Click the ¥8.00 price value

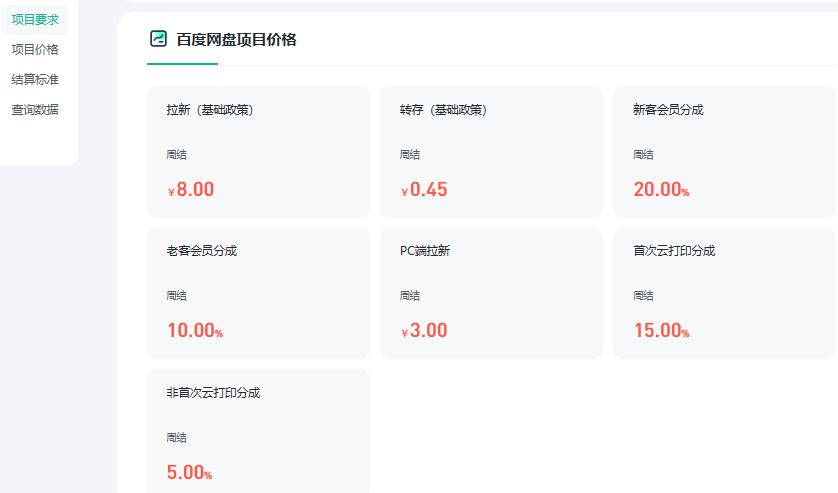pyautogui.click(x=191, y=189)
